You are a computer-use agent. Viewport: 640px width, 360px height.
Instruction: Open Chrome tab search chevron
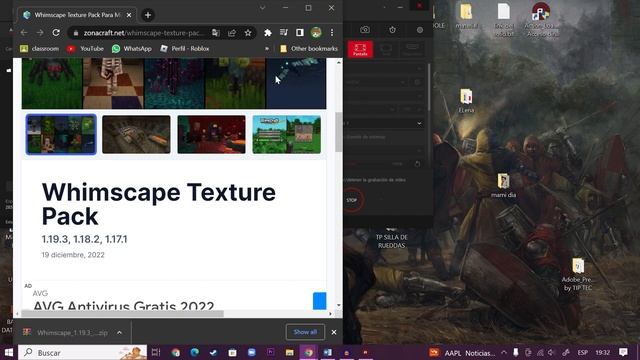tap(262, 8)
